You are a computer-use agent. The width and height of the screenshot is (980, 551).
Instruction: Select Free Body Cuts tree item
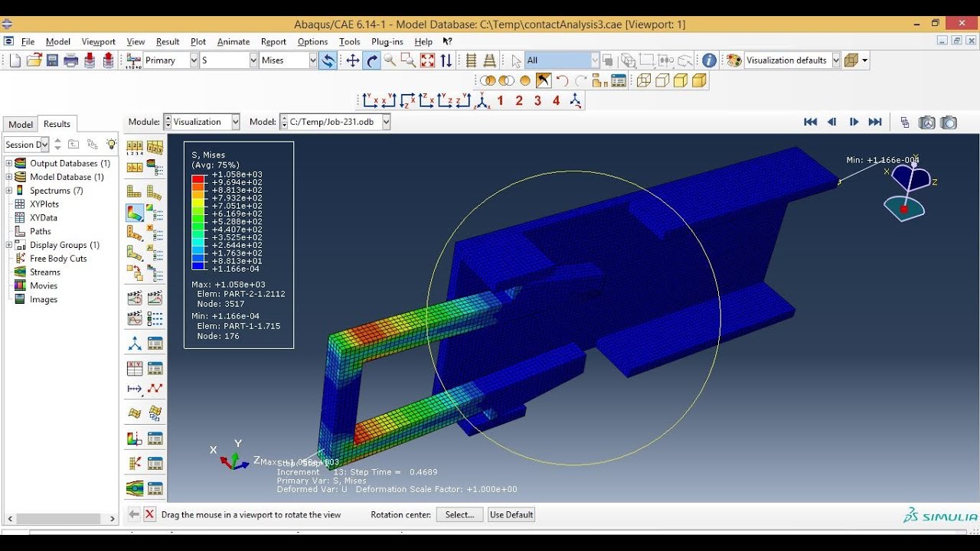point(58,259)
